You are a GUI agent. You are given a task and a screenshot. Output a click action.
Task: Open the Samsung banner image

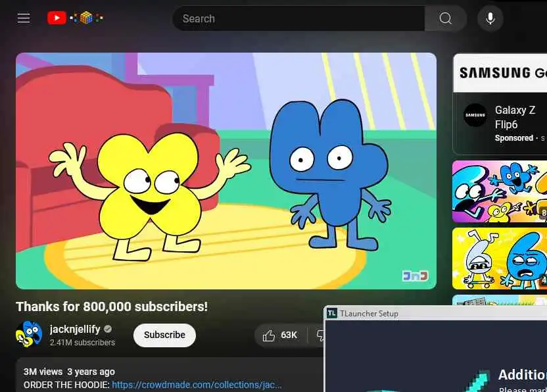500,73
